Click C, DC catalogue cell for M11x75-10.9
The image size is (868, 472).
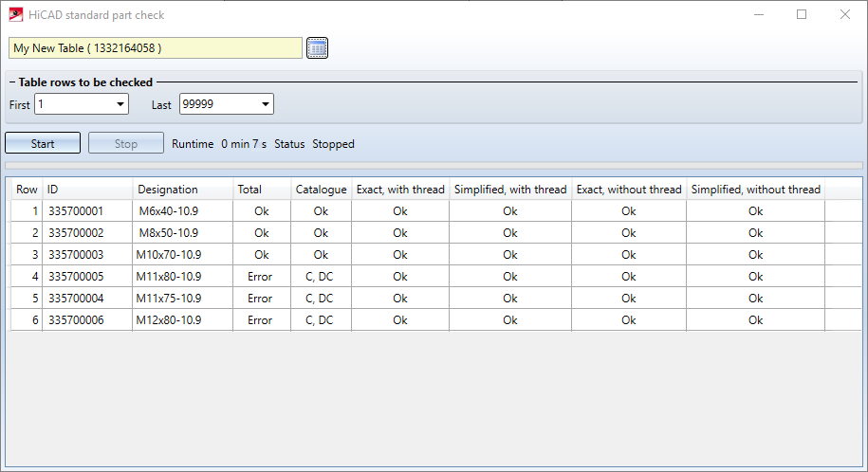pos(320,299)
